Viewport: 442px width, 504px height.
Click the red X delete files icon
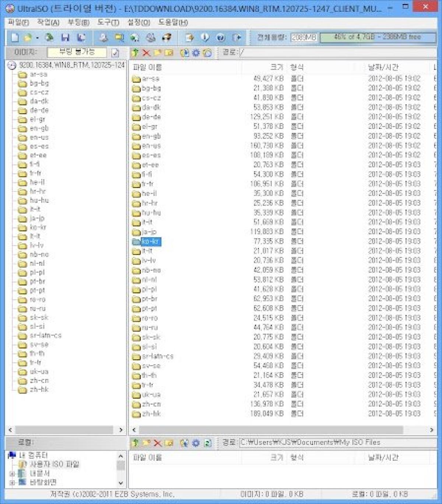147,53
